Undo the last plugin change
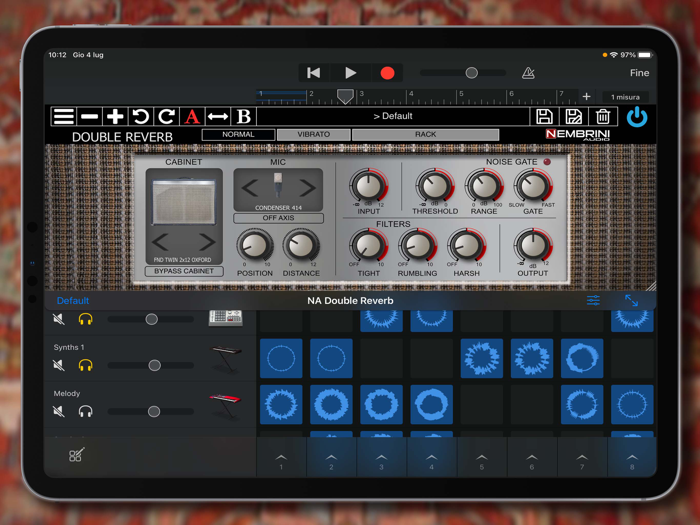Viewport: 700px width, 525px height. point(141,117)
